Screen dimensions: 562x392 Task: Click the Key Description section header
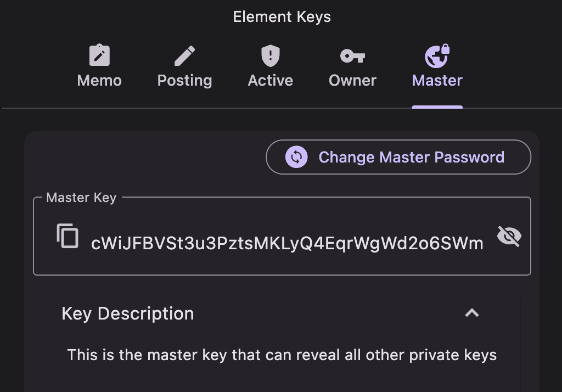(x=128, y=313)
